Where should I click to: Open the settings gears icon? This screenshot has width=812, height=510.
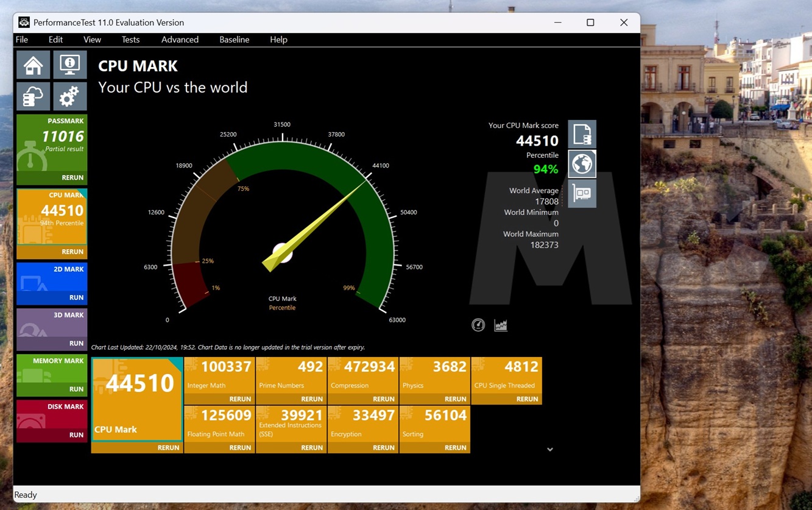point(69,96)
